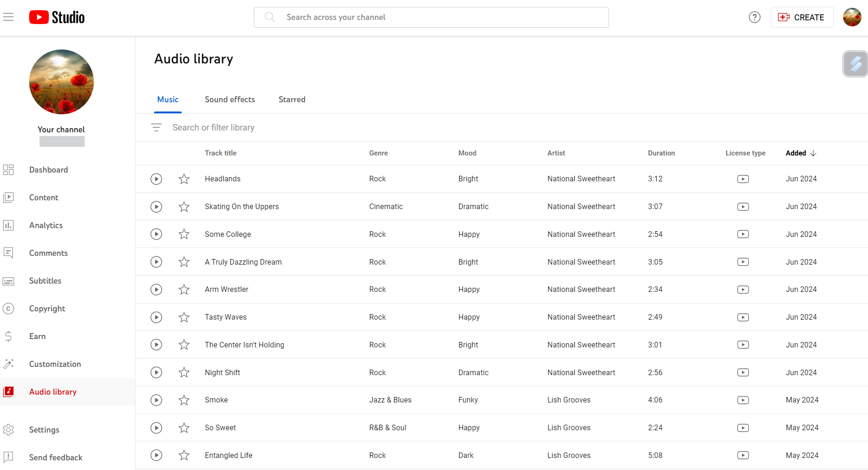
Task: View license type for the track Headlands
Action: click(743, 179)
